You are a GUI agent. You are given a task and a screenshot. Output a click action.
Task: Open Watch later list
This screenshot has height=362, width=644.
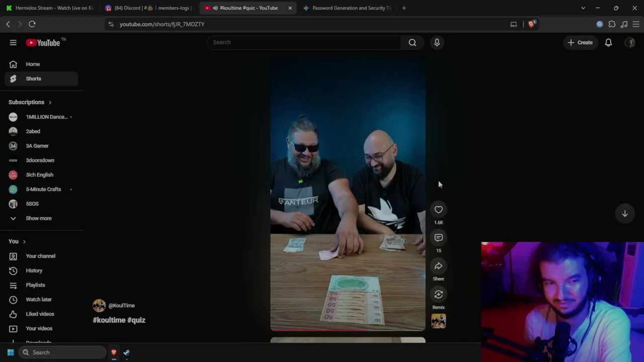tap(41, 300)
